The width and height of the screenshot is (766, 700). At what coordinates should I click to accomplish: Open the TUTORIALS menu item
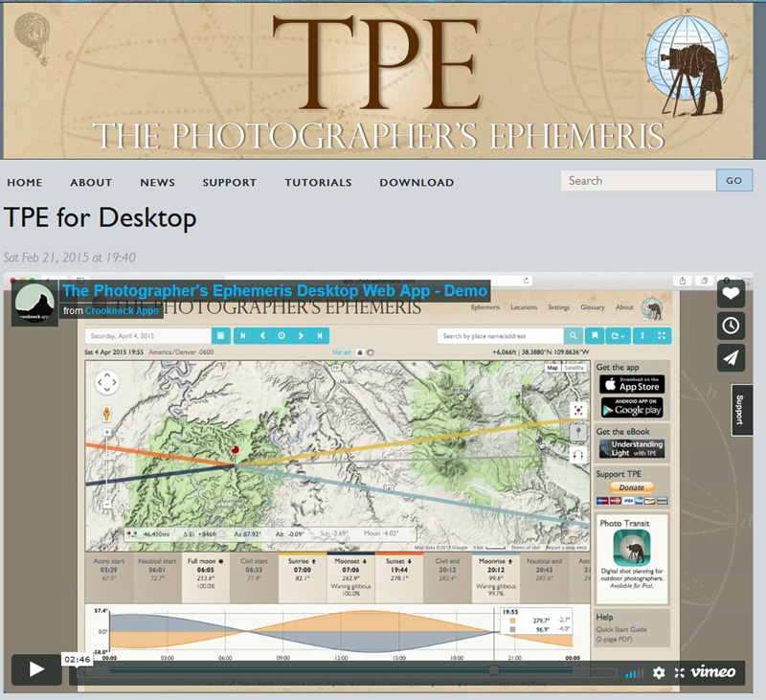click(318, 182)
